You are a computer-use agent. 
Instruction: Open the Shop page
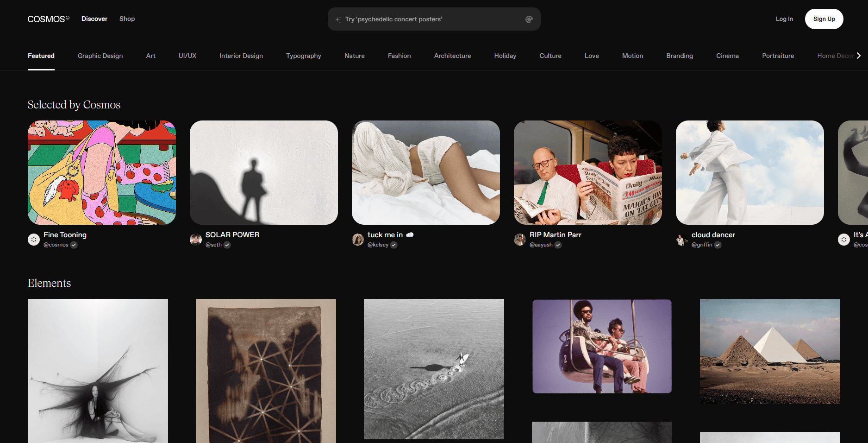(x=127, y=19)
